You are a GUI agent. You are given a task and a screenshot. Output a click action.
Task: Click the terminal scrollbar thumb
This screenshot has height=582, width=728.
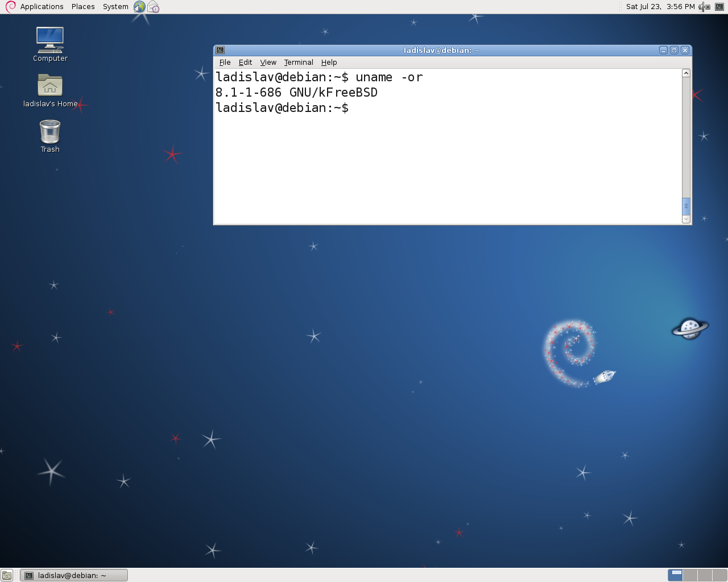(x=686, y=206)
